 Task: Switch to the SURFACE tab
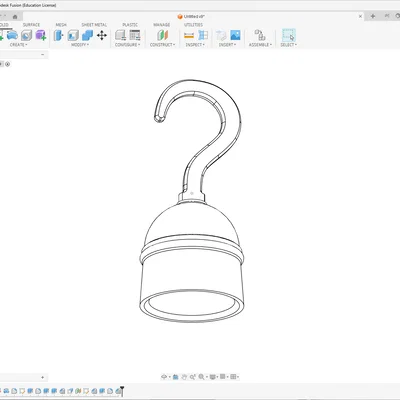(x=31, y=25)
